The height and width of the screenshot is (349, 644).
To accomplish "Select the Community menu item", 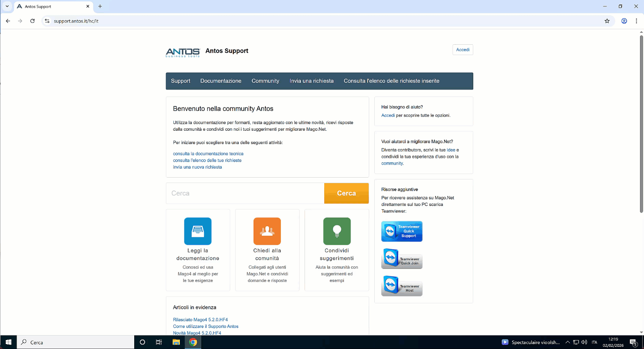I will 265,81.
